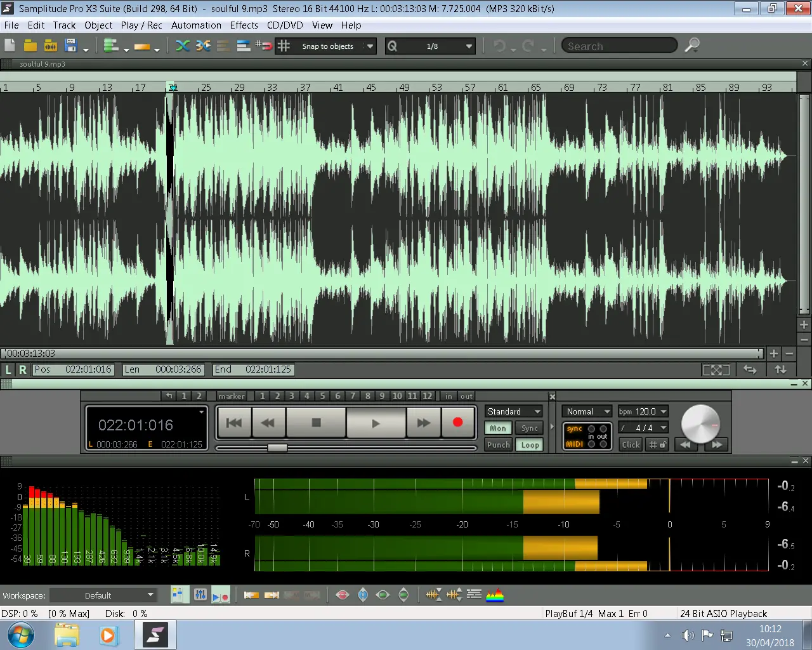
Task: Toggle the Click metronome button
Action: [x=631, y=445]
